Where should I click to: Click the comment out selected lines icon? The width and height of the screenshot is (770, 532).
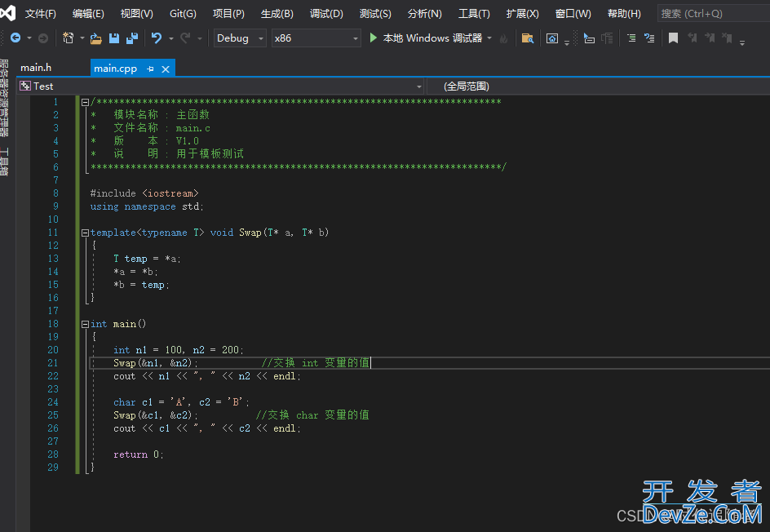tap(631, 38)
